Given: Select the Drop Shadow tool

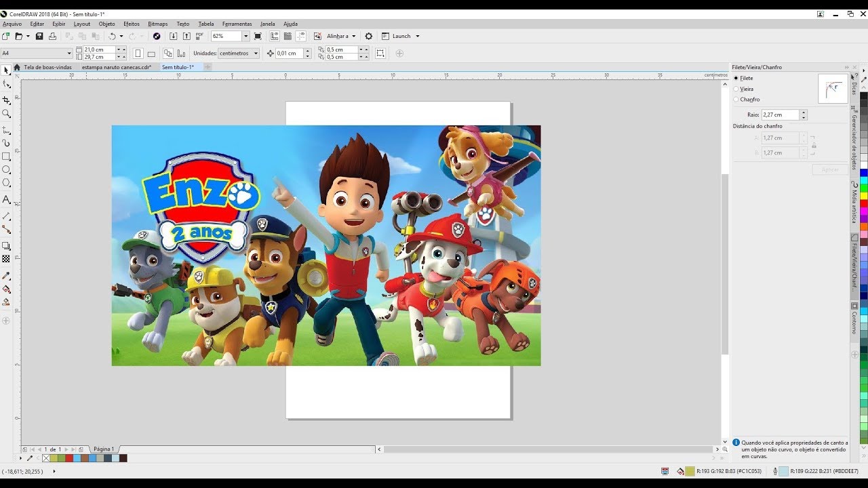Looking at the screenshot, I should pyautogui.click(x=6, y=245).
